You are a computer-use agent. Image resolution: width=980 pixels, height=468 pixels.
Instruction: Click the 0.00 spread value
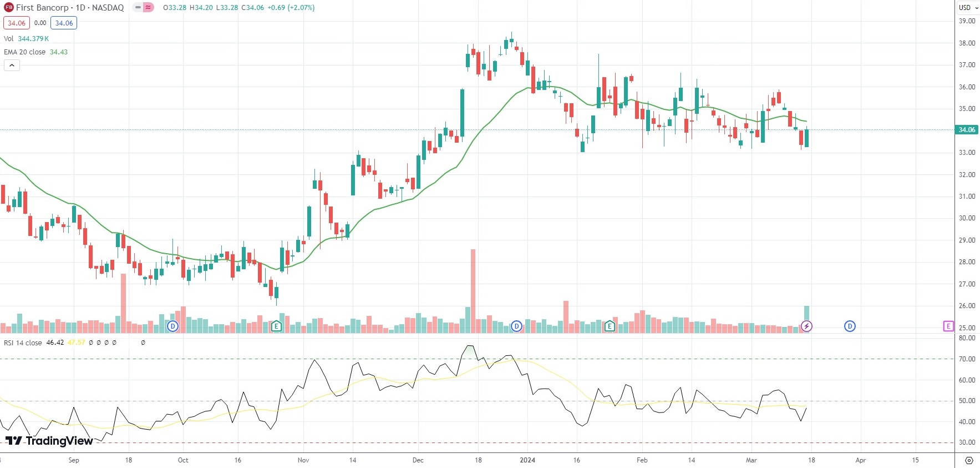pyautogui.click(x=40, y=23)
